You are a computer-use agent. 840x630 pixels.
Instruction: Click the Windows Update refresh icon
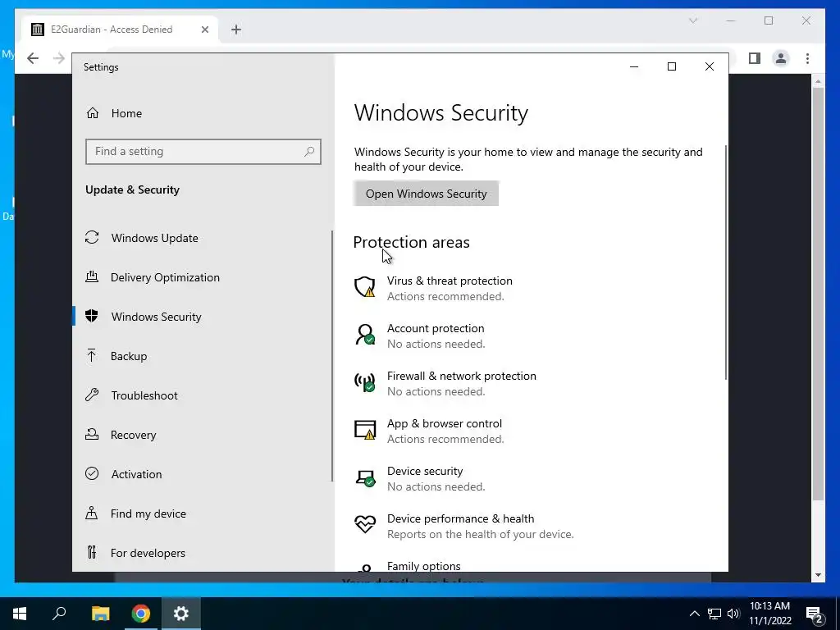coord(92,237)
